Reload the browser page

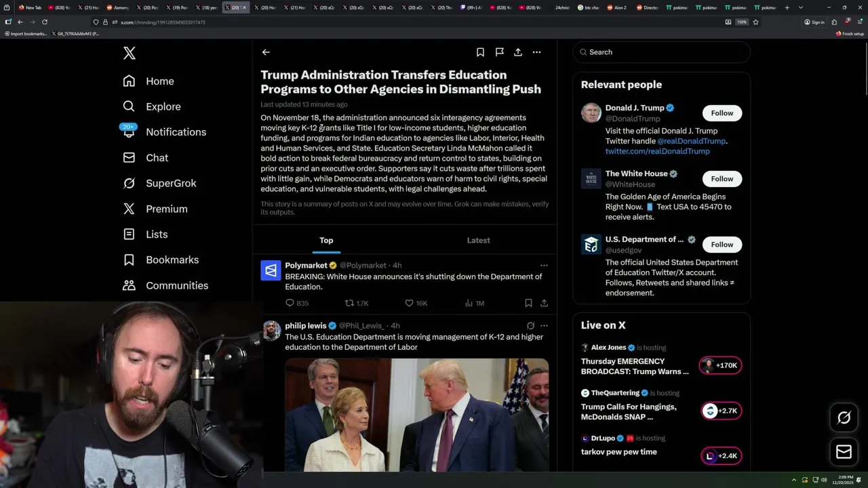click(x=45, y=22)
